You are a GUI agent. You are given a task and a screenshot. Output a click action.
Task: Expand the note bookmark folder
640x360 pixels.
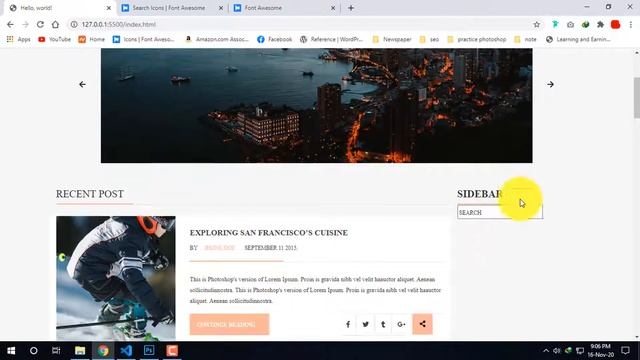(x=525, y=39)
